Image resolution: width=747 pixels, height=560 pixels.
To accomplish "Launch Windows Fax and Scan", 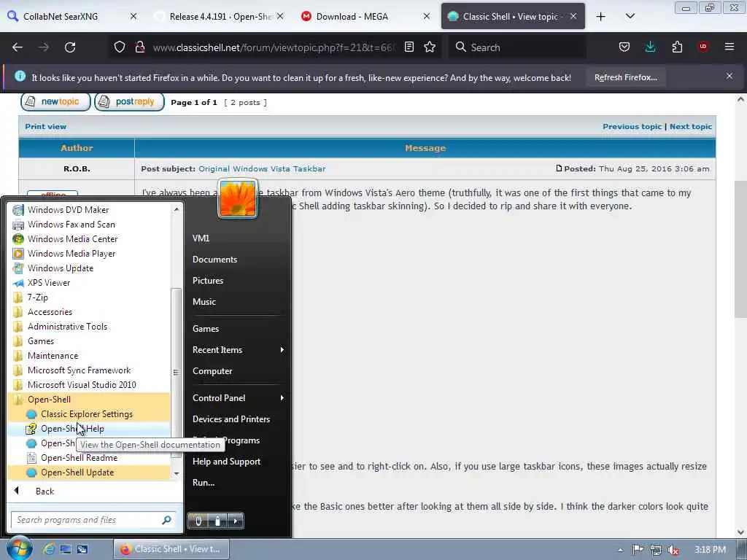I will pos(89,225).
